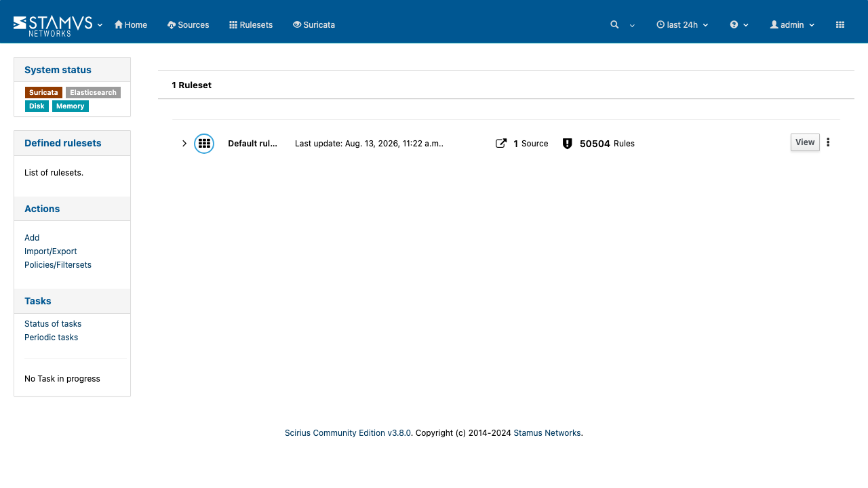Viewport: 868px width, 488px height.
Task: Expand the search options chevron
Action: pos(632,26)
